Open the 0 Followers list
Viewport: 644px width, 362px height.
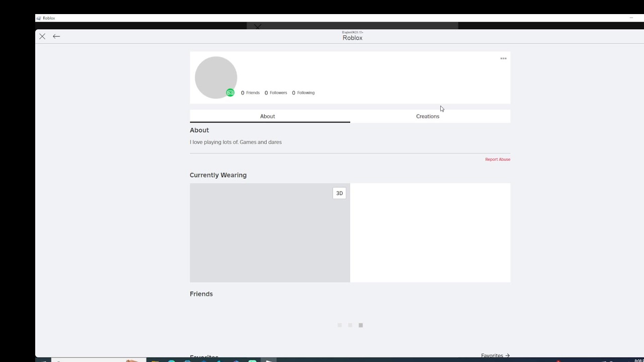click(x=276, y=93)
